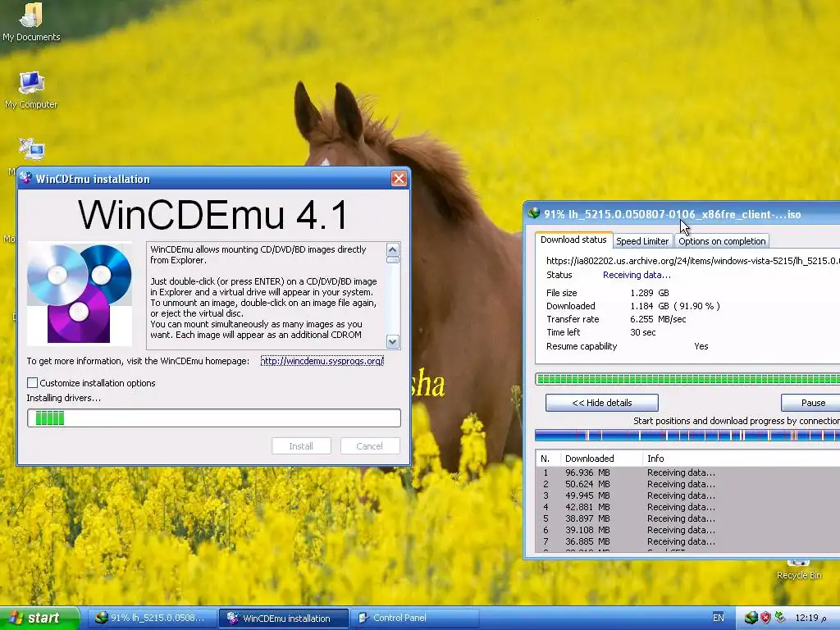Click the Hide details button

(602, 402)
